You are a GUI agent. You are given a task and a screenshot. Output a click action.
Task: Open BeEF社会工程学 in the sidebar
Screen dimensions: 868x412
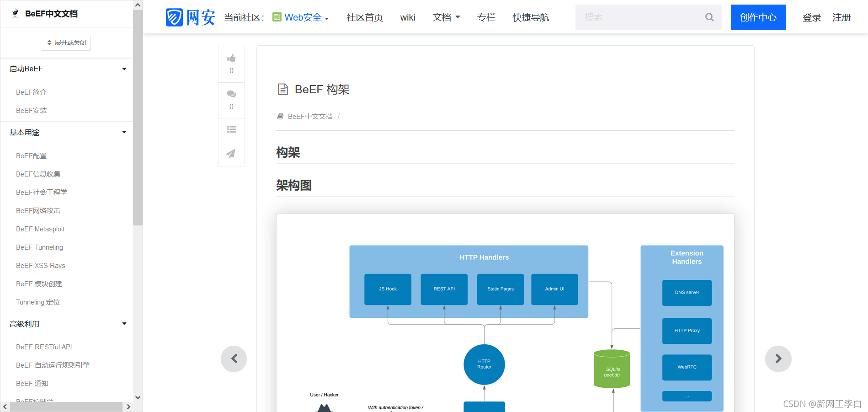tap(42, 192)
